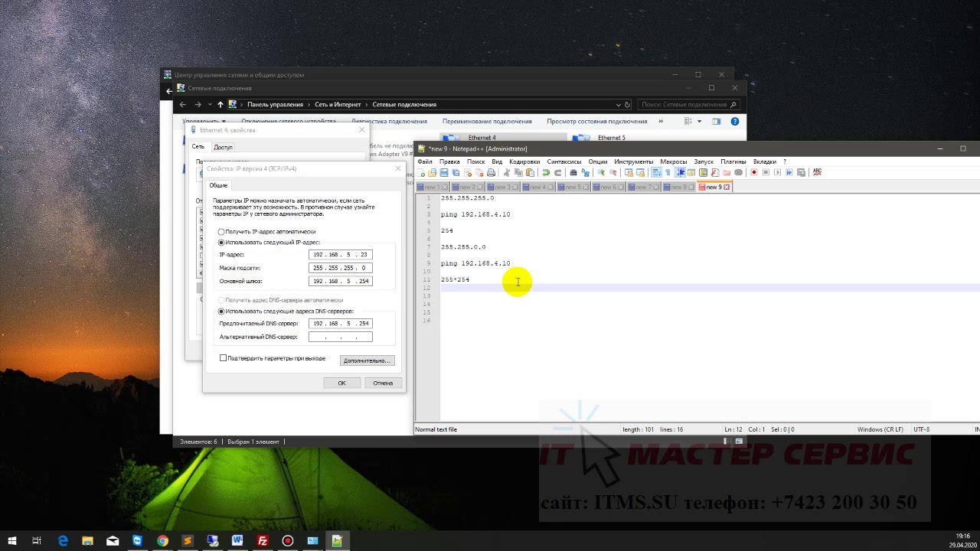Viewport: 980px width, 551px height.
Task: Click 'Переименование подключения' in command bar
Action: tap(487, 121)
